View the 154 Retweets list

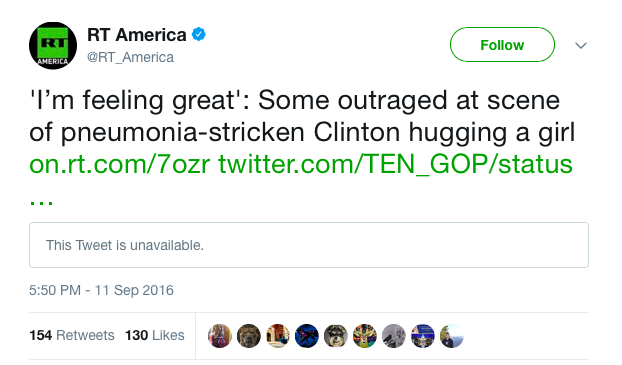[72, 335]
